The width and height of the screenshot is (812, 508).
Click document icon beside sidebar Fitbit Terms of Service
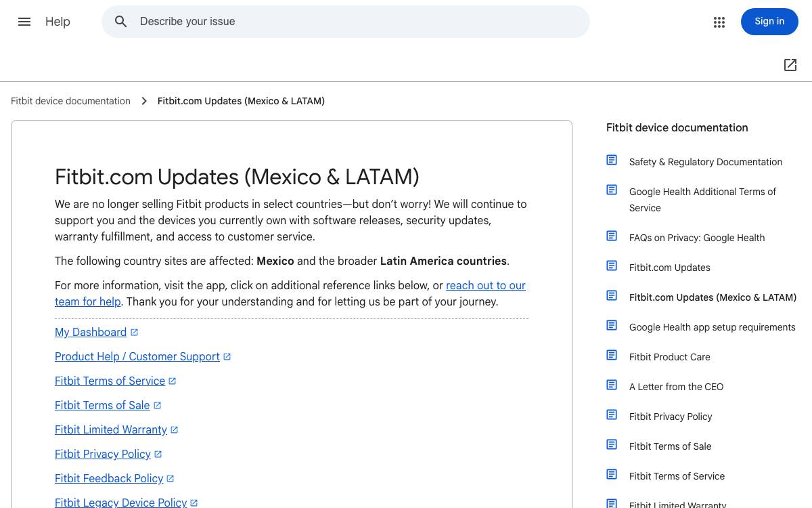pyautogui.click(x=612, y=475)
